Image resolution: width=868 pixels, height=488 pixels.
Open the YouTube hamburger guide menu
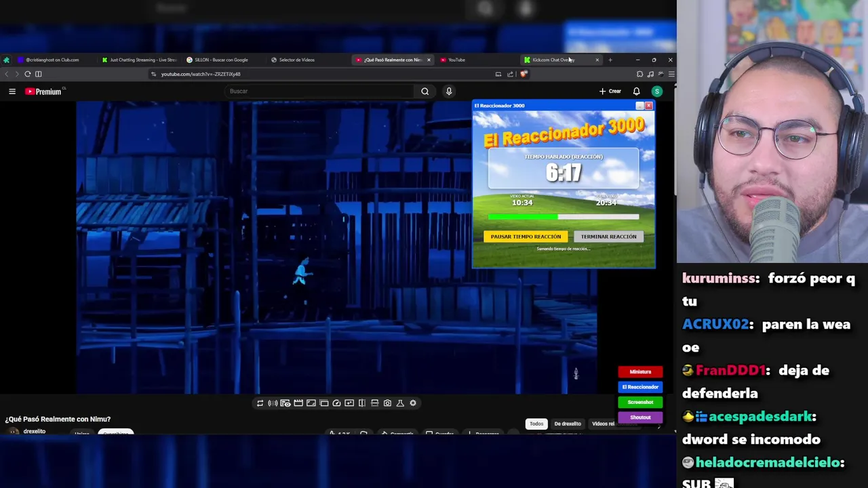click(x=12, y=91)
